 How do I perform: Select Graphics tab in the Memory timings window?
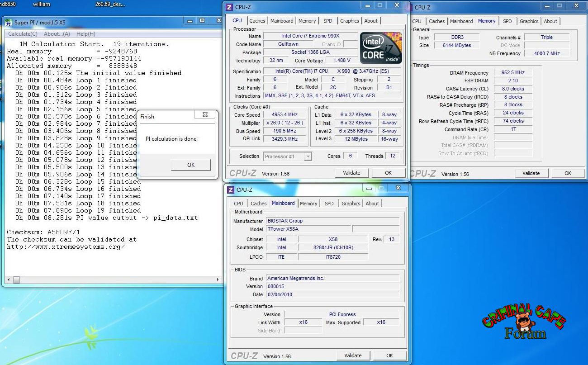(x=529, y=21)
